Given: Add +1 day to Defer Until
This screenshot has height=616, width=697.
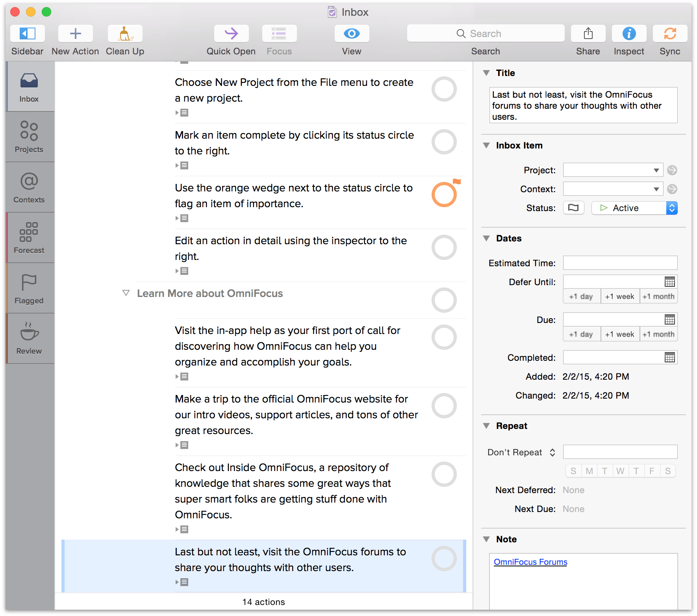Looking at the screenshot, I should pos(582,296).
